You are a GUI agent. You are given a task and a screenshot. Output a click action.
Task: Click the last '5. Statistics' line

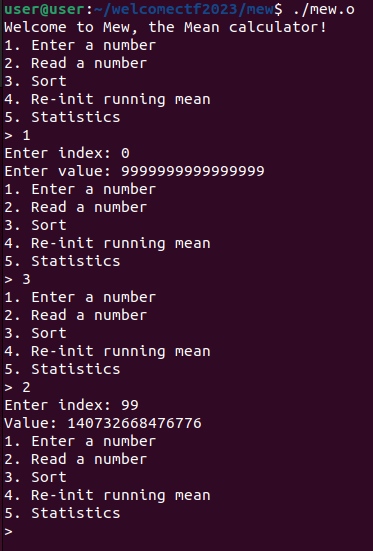[62, 513]
